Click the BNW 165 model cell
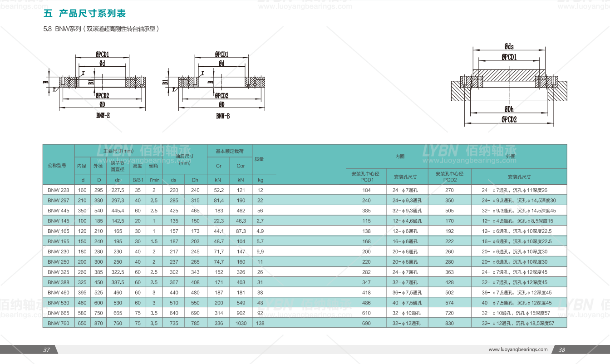Image resolution: width=610 pixels, height=364 pixels. coord(59,231)
